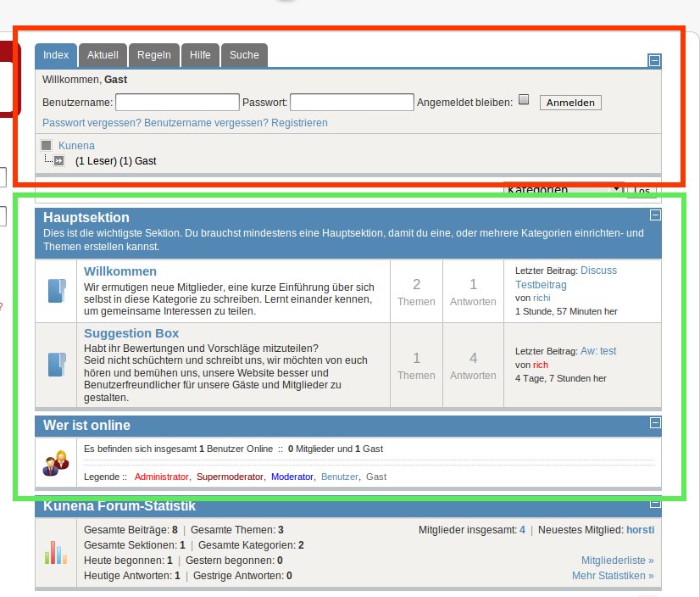
Task: Open the Regeln tab
Action: click(x=153, y=55)
